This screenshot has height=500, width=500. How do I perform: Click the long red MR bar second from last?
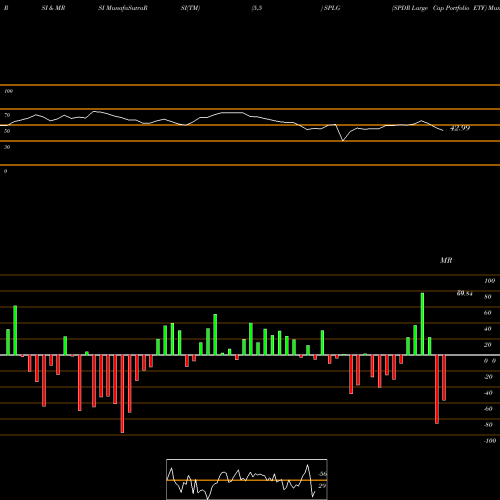point(437,389)
